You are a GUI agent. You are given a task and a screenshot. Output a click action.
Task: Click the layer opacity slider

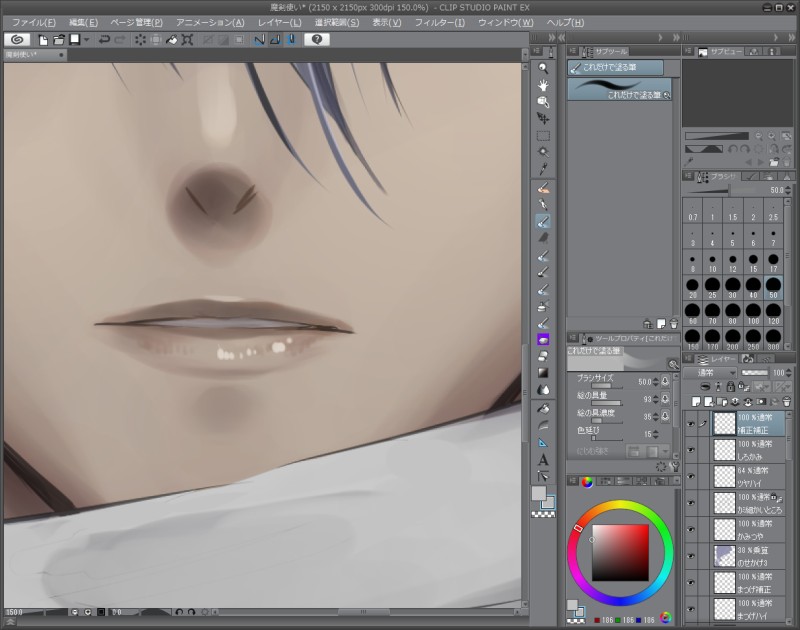pos(755,373)
